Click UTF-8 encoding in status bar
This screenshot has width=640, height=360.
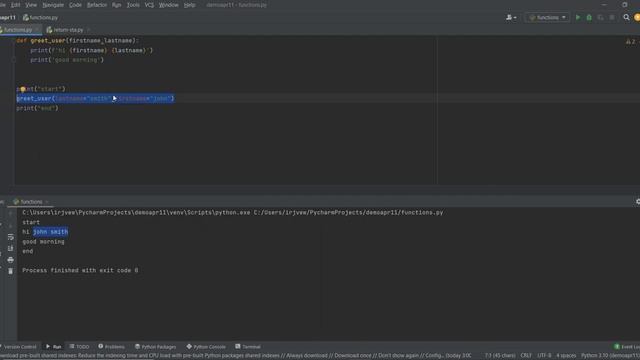544,356
